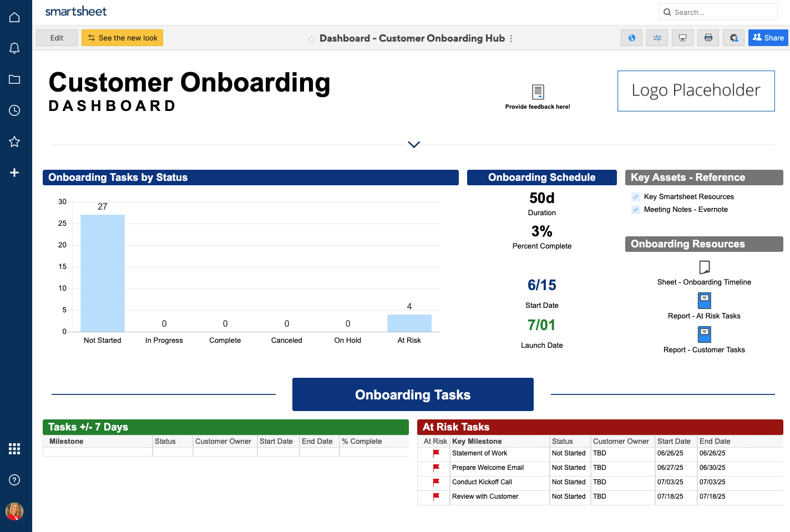Open the Home icon in the sidebar
This screenshot has height=532, width=790.
14,18
